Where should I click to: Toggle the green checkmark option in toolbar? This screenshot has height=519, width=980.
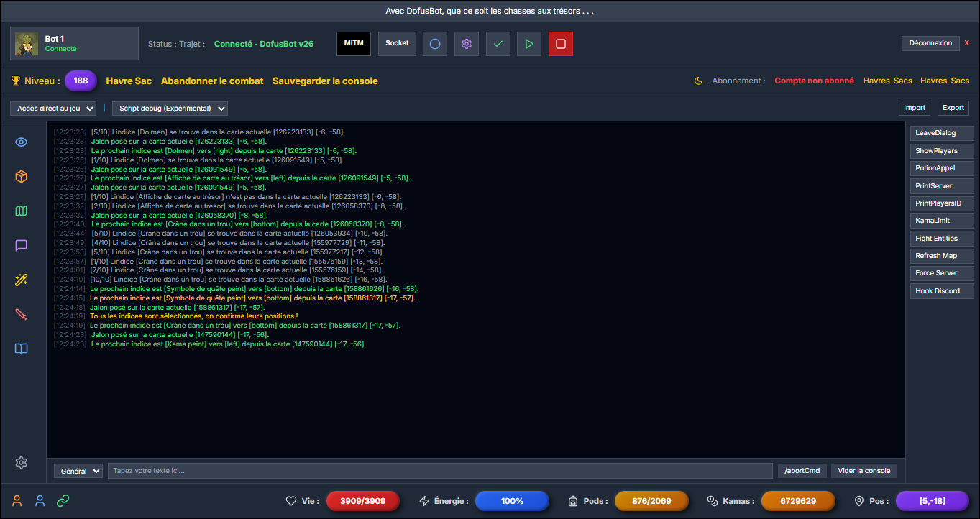pyautogui.click(x=498, y=44)
